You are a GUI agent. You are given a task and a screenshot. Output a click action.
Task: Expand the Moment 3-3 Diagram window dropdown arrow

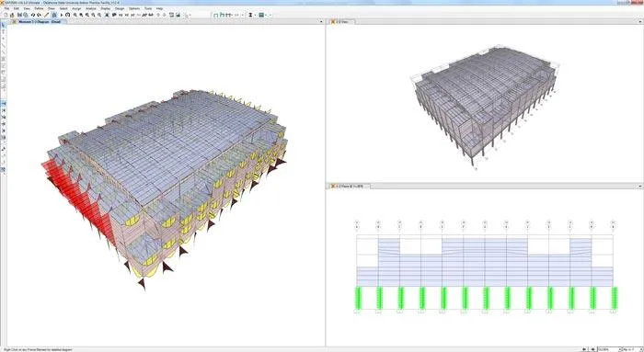coord(321,21)
